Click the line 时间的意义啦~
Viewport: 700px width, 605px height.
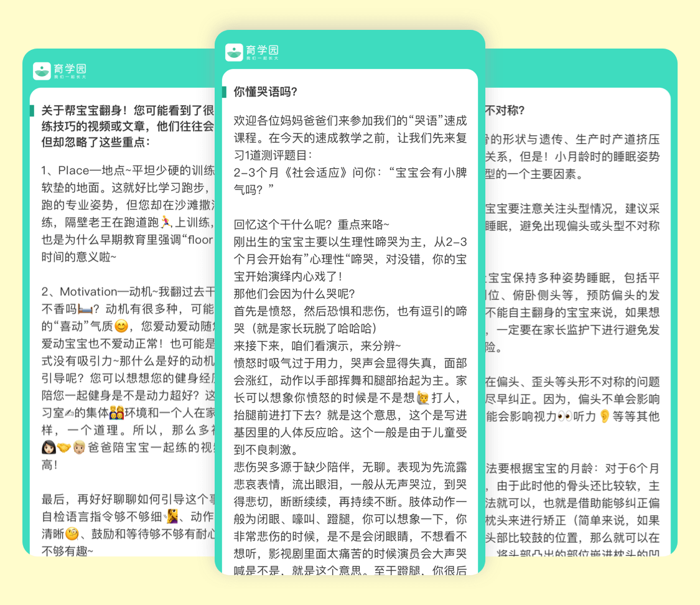point(78,256)
